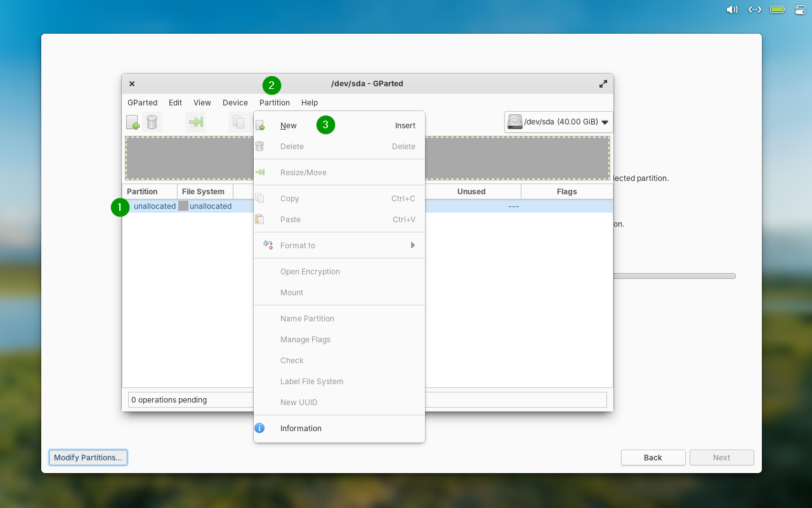Maximize the GParted window
The image size is (812, 508).
(603, 84)
